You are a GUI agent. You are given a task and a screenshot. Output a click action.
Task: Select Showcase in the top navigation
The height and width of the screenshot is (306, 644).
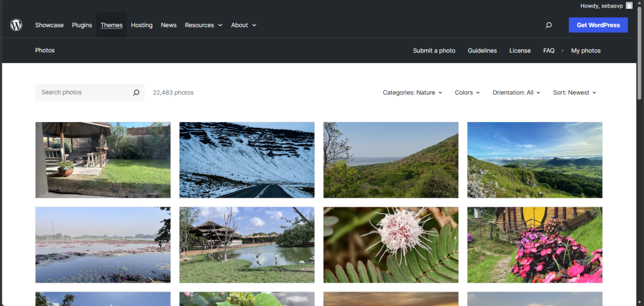(49, 25)
